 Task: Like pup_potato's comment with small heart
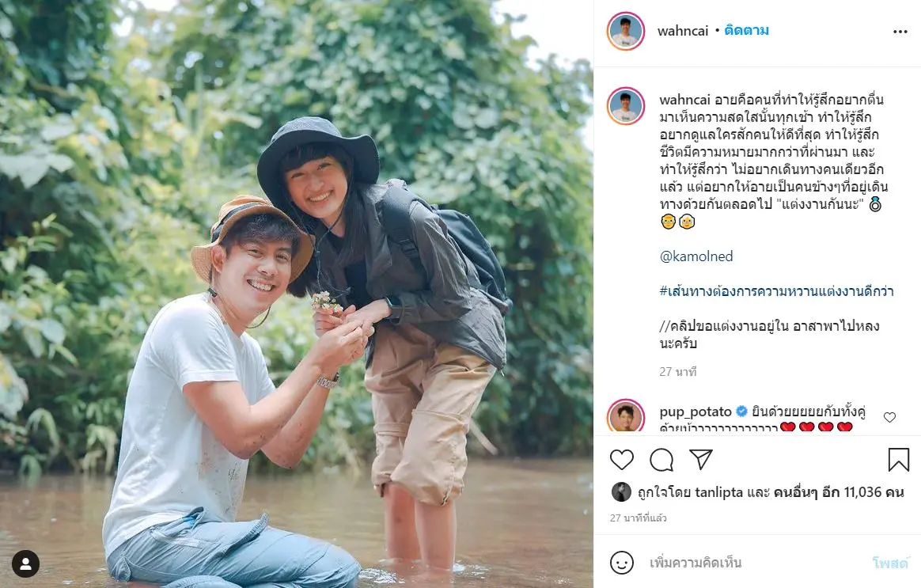click(889, 417)
